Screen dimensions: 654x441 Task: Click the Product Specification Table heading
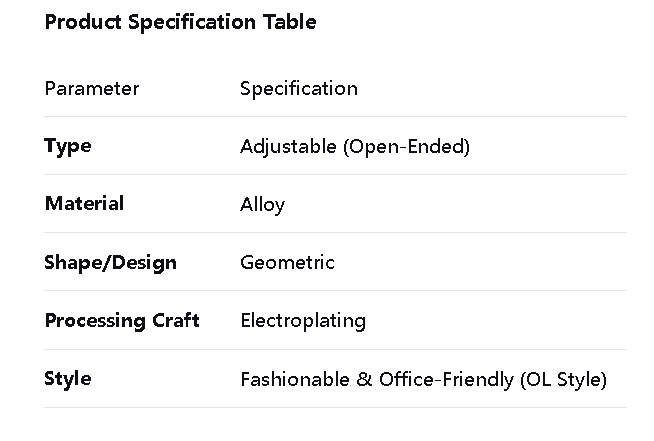coord(180,22)
